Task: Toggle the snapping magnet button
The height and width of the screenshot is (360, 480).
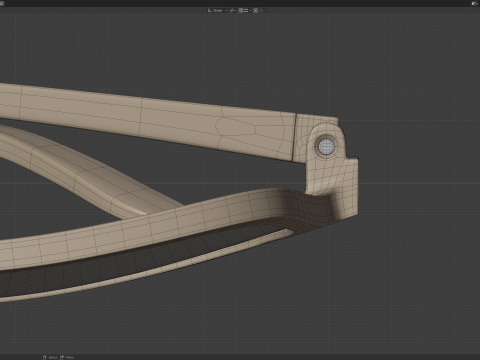Action: click(241, 11)
